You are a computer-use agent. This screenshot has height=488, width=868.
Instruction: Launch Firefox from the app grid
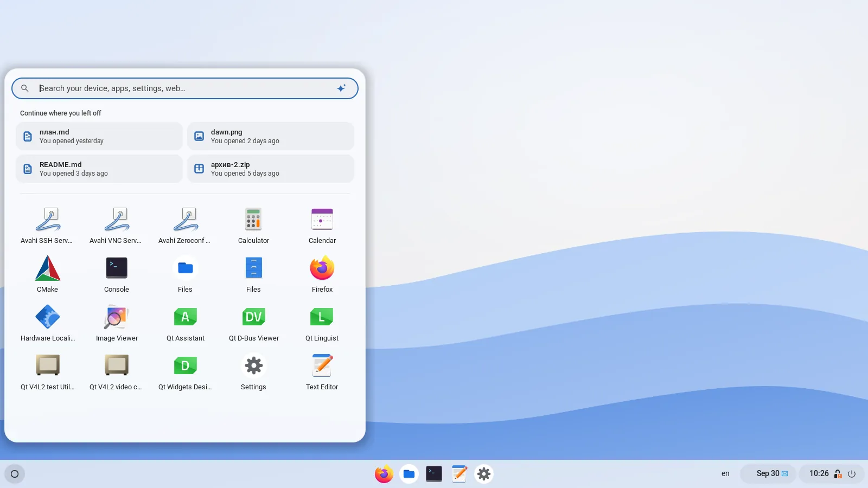[322, 274]
